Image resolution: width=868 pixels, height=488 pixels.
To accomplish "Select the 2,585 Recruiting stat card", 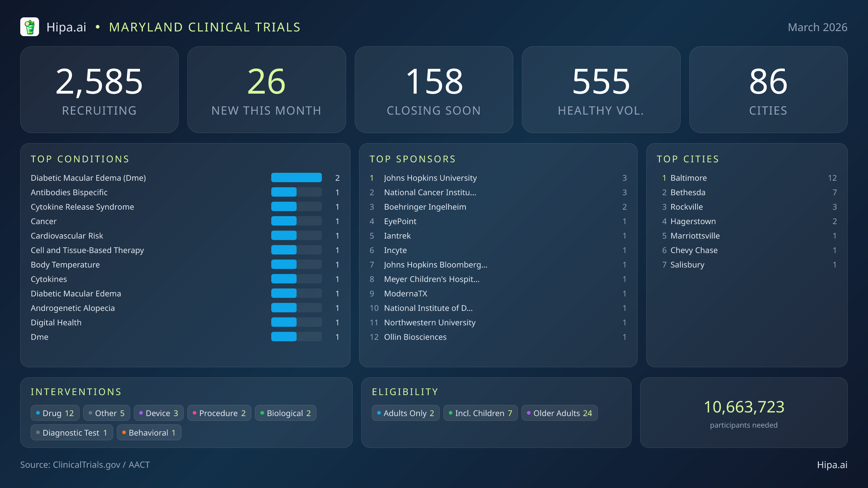I will pos(99,89).
